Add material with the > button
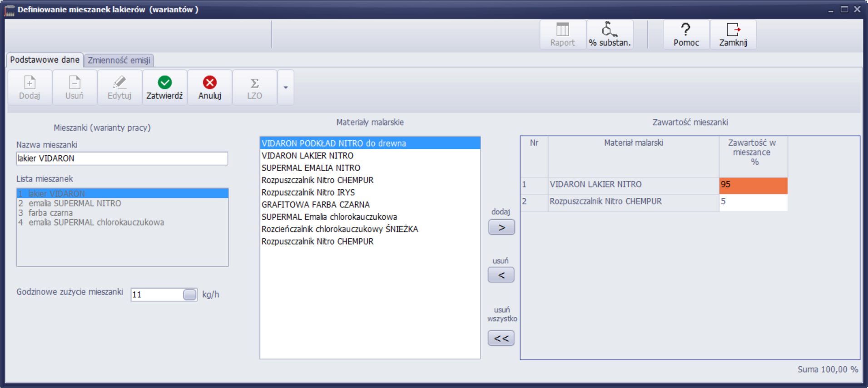This screenshot has height=388, width=868. pos(501,227)
